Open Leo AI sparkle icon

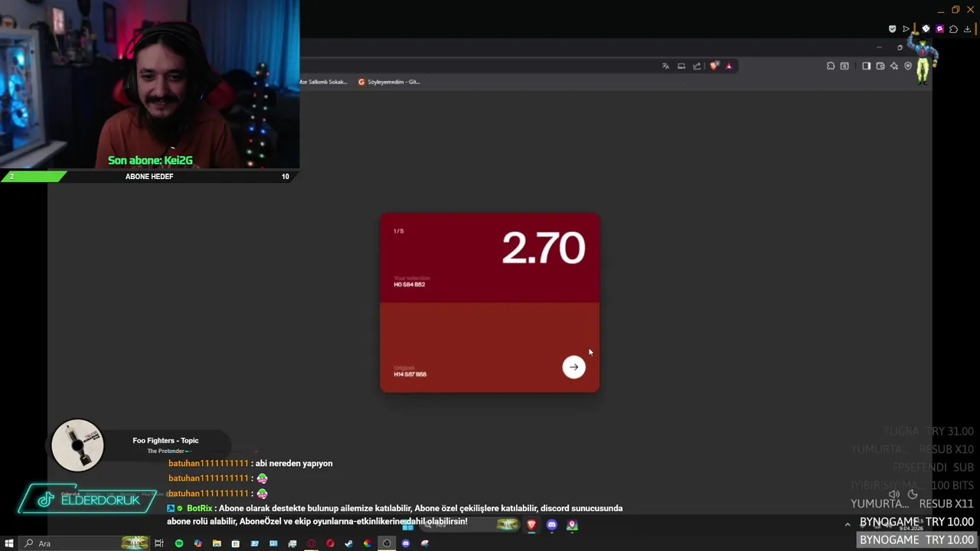pyautogui.click(x=893, y=66)
